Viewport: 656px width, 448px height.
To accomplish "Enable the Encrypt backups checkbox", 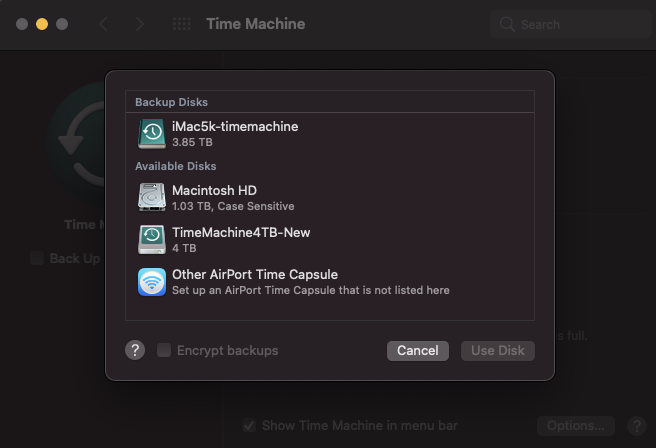I will (x=164, y=350).
